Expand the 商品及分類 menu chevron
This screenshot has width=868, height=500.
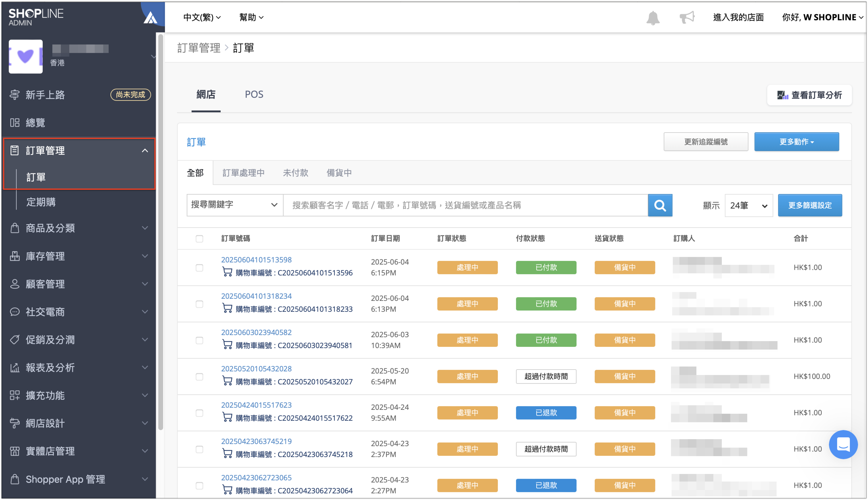click(145, 228)
